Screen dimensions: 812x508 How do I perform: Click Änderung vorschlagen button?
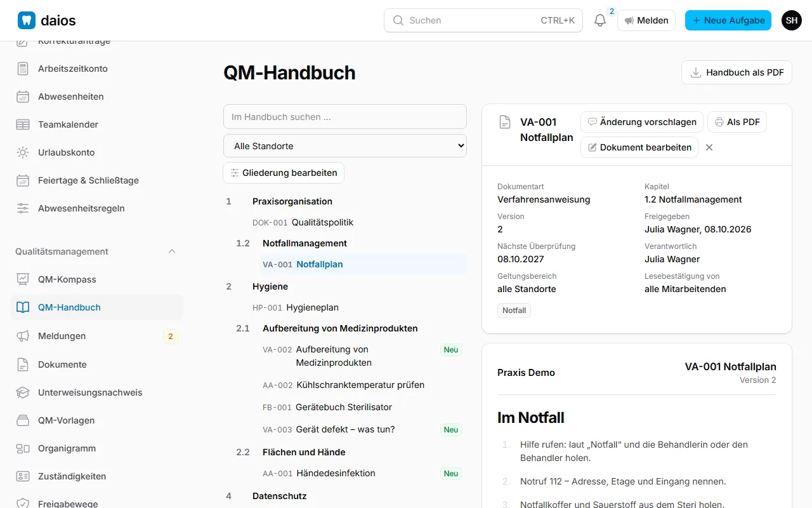[x=642, y=122]
